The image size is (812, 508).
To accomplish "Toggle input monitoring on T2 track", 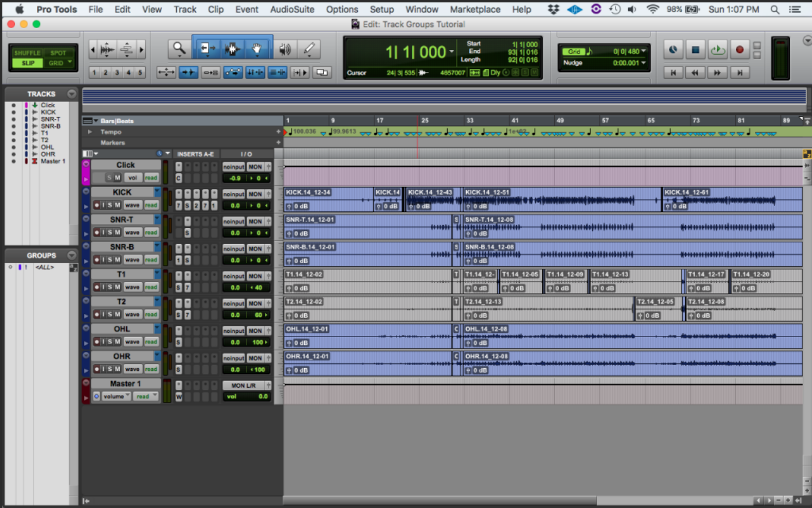I will (x=103, y=314).
